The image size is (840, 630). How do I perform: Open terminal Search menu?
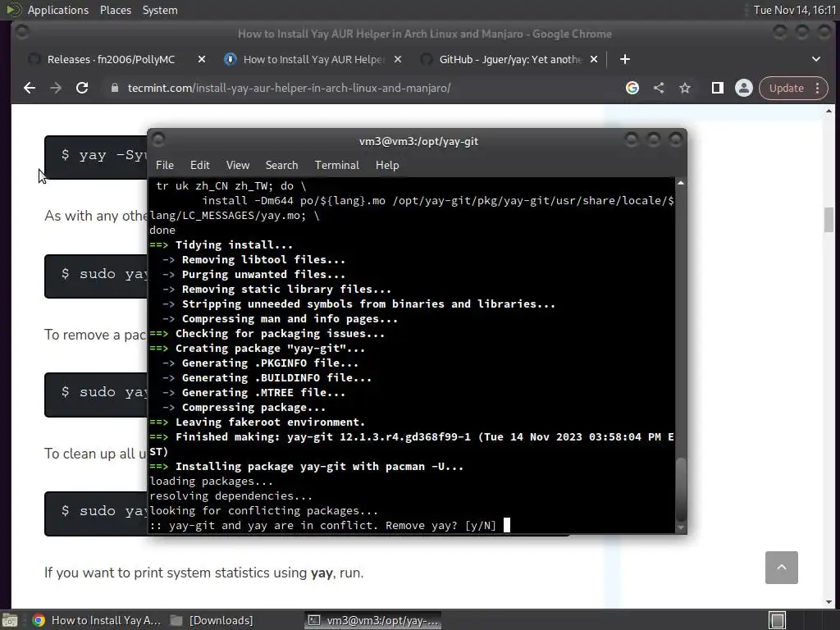point(282,165)
